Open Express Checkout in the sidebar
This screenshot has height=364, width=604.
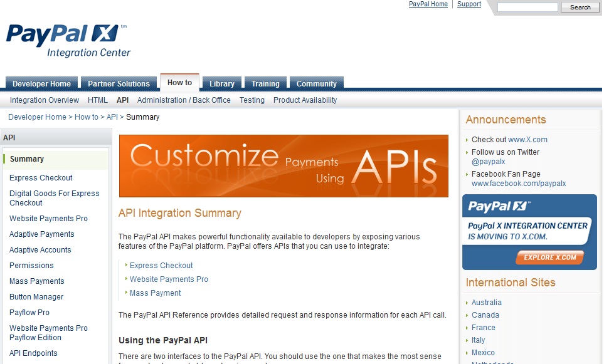coord(41,178)
